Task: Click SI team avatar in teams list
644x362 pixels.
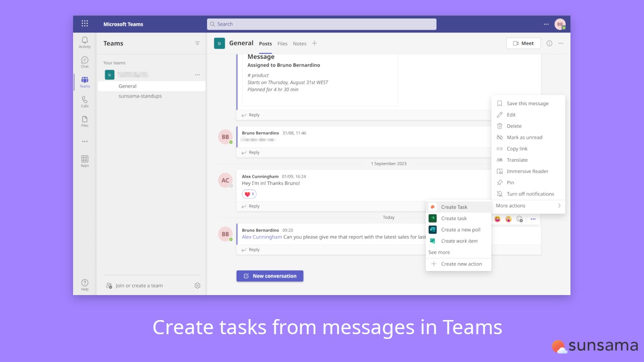Action: click(x=109, y=74)
